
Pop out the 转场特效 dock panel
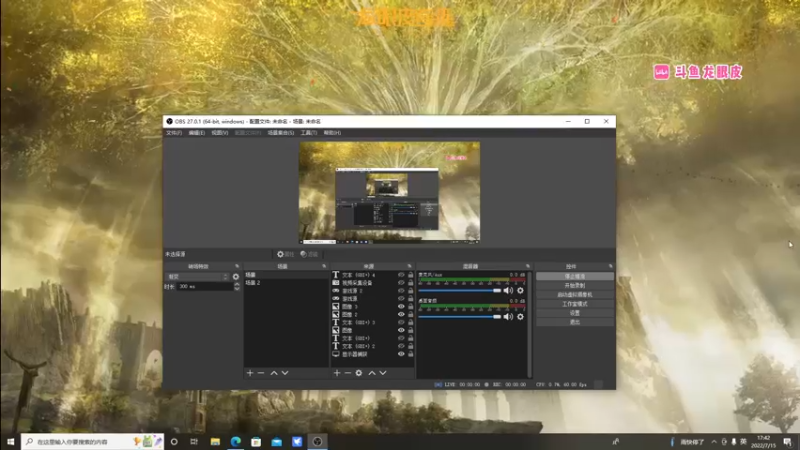[237, 266]
